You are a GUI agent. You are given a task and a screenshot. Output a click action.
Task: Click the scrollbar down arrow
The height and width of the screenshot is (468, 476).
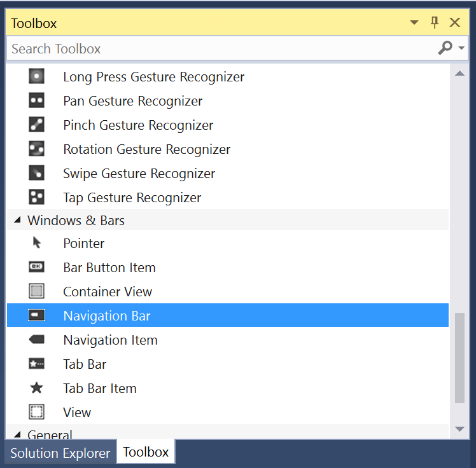[x=459, y=429]
